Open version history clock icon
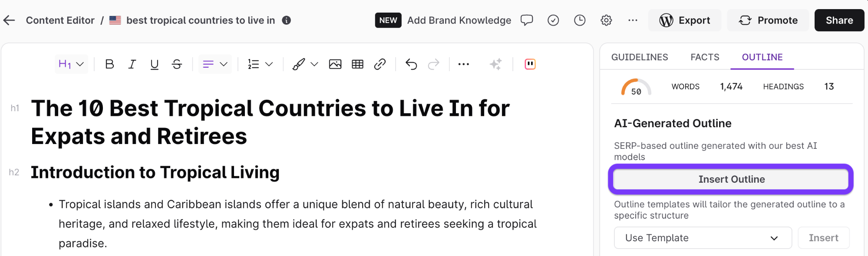 pos(580,20)
